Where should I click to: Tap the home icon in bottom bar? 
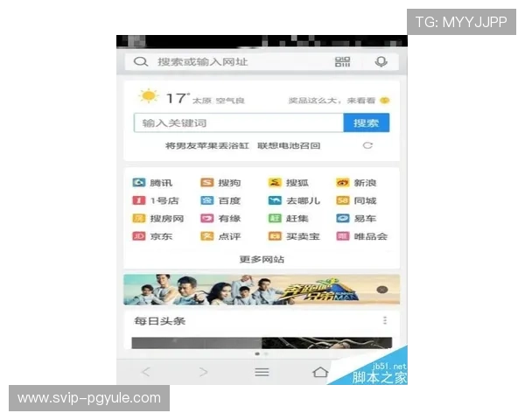[320, 372]
